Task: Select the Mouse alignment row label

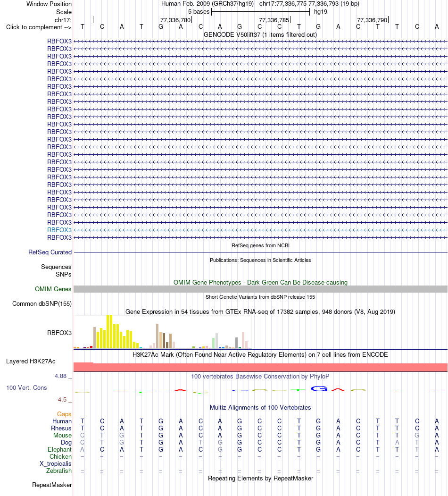Action: 62,435
